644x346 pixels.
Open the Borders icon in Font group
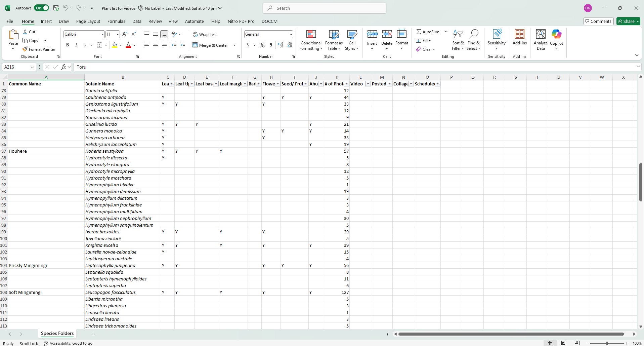click(100, 45)
